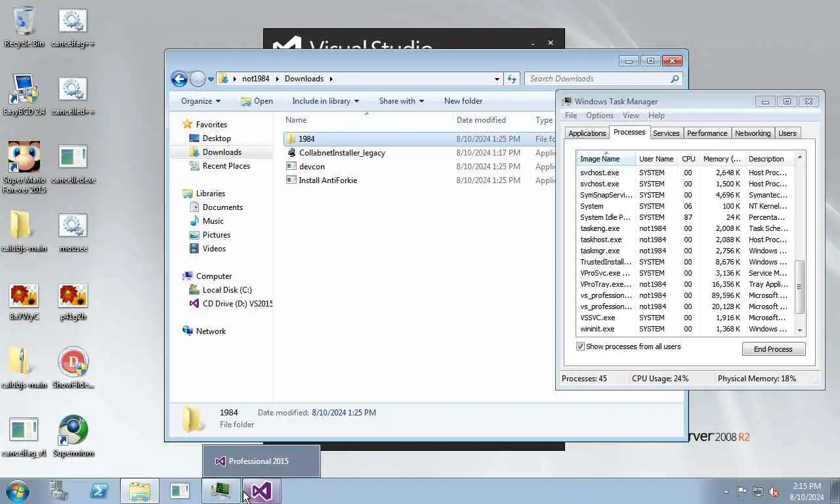Open the Share with dropdown
840x504 pixels.
click(402, 101)
